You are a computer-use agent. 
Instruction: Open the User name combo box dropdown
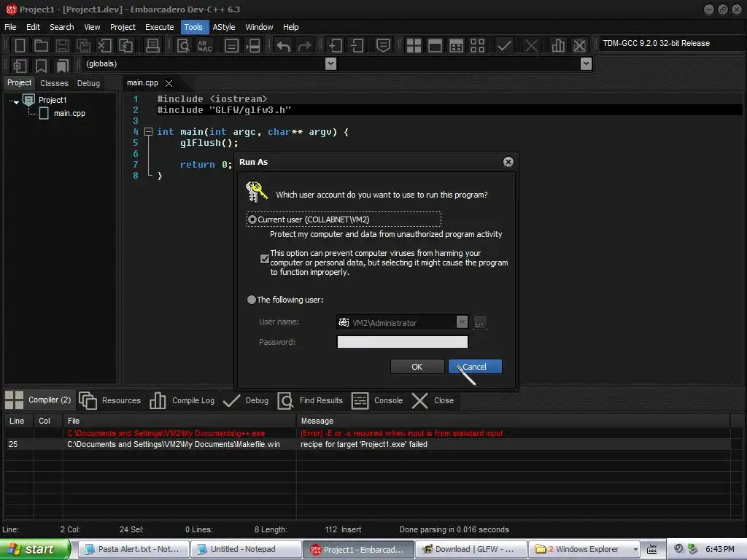tap(462, 322)
